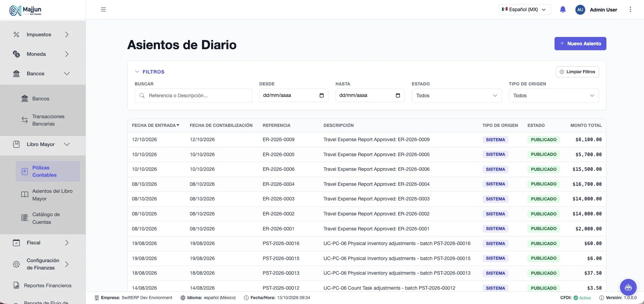
Task: Click the Fiscal calendar icon
Action: pos(16,243)
